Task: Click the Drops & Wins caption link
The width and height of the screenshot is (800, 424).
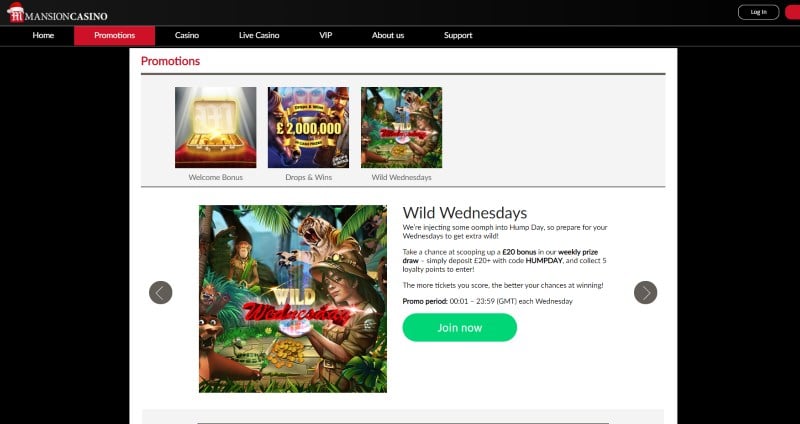Action: pyautogui.click(x=309, y=178)
